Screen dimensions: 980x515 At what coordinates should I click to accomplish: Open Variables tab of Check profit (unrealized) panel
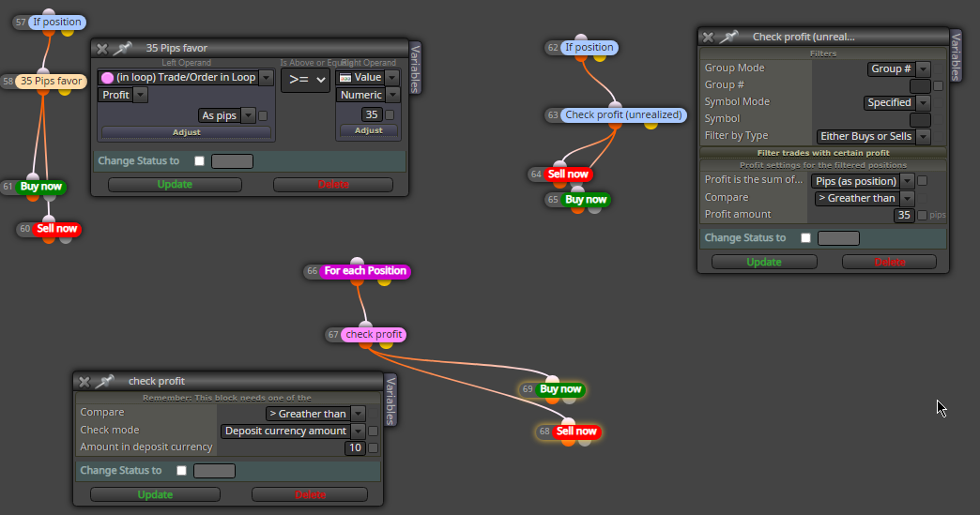pos(956,56)
